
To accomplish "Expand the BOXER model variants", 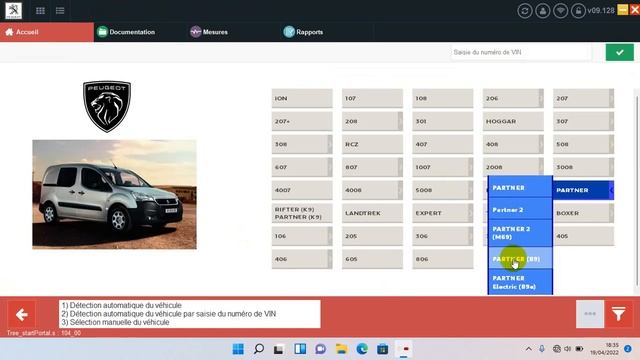I will [611, 213].
